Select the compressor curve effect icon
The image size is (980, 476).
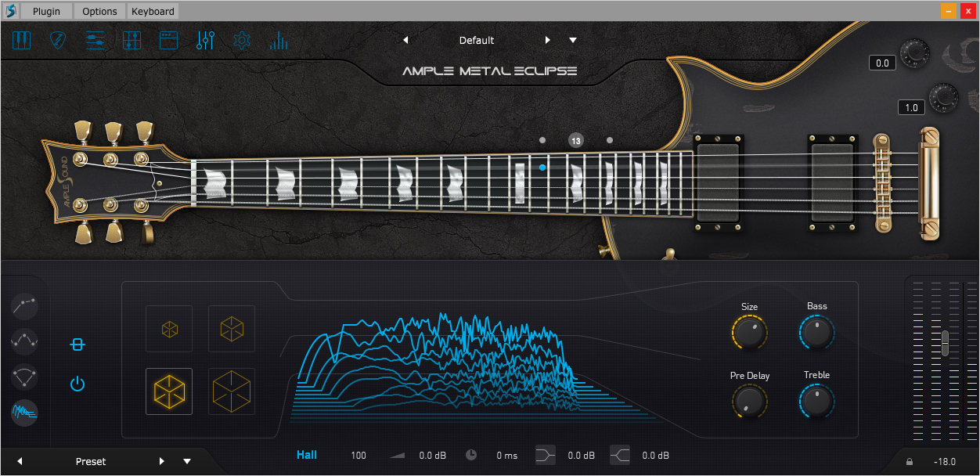tap(25, 305)
